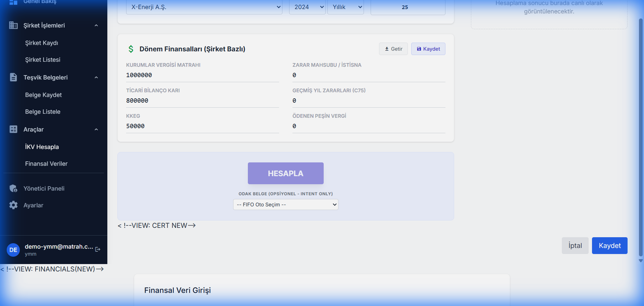The image size is (644, 306).
Task: Click the Yönetici Paneli shield icon
Action: 13,189
